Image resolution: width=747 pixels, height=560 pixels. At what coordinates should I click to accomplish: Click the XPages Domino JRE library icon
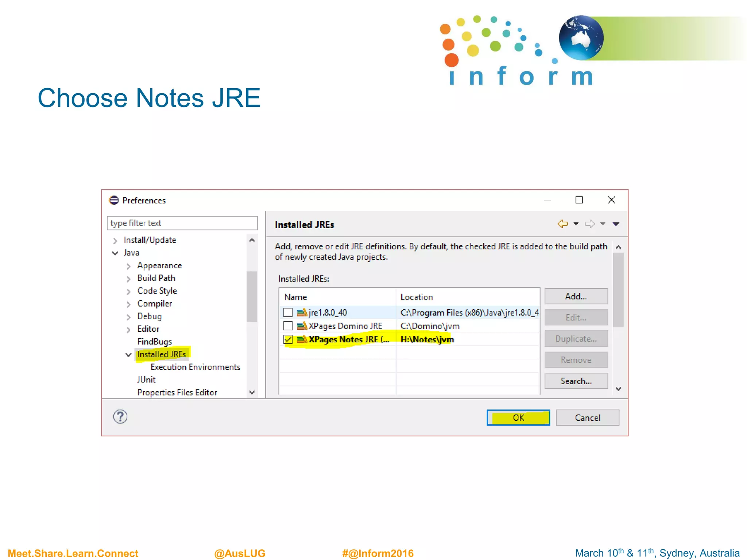[x=301, y=326]
